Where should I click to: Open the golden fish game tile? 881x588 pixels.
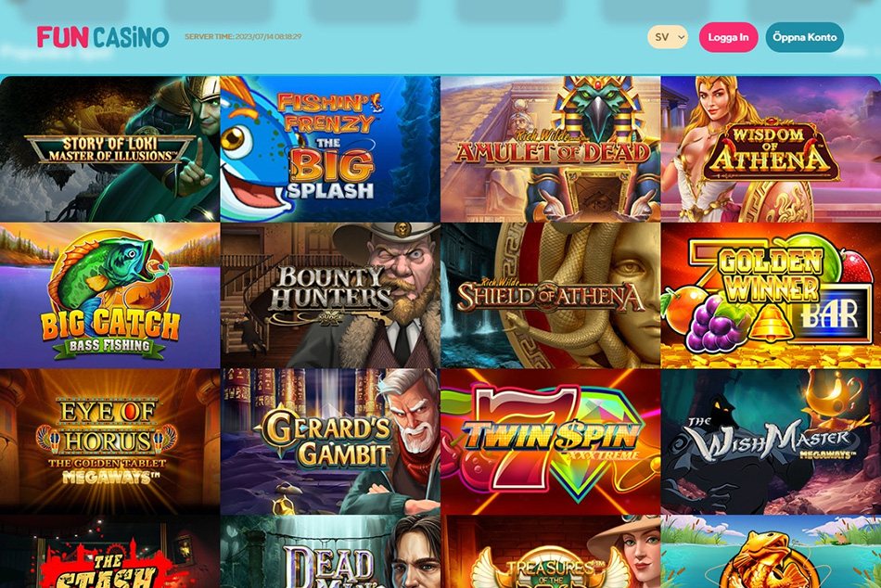click(771, 552)
